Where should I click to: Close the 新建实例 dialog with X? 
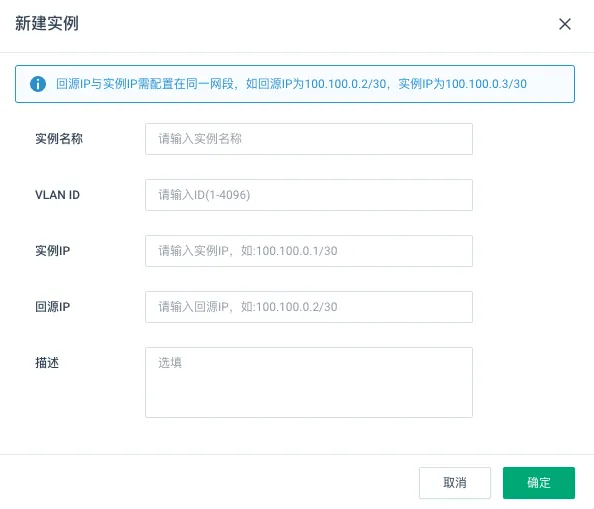pos(564,24)
